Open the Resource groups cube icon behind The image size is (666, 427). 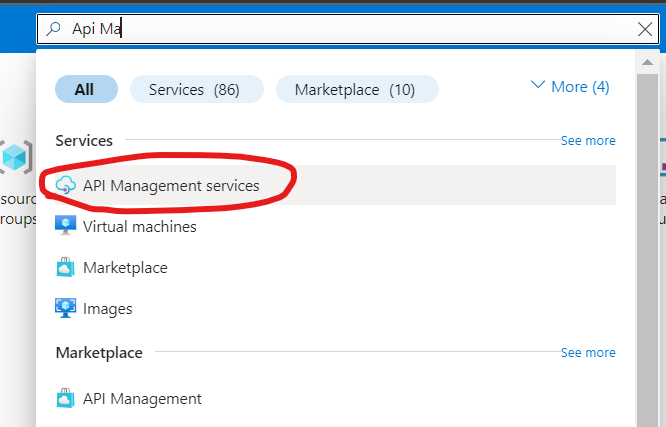15,157
